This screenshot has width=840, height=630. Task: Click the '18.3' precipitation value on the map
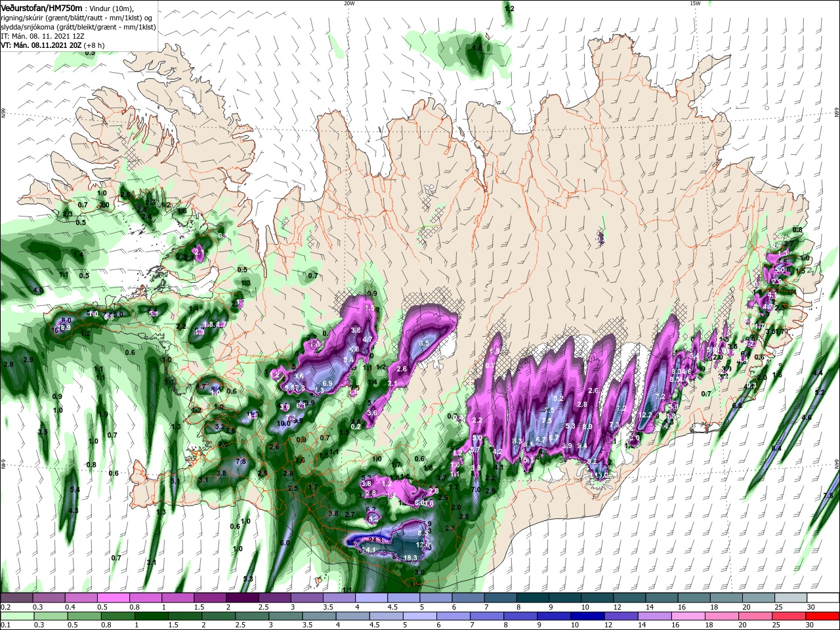coord(411,558)
